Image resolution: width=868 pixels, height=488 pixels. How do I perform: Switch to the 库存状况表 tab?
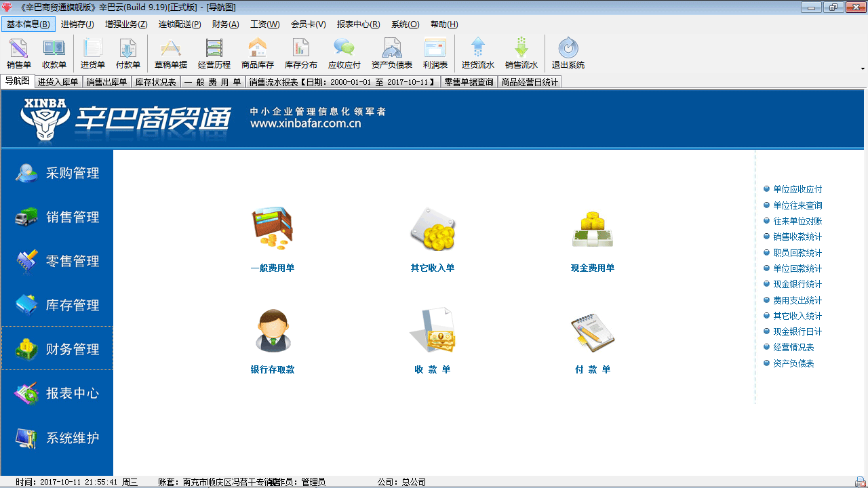coord(155,82)
